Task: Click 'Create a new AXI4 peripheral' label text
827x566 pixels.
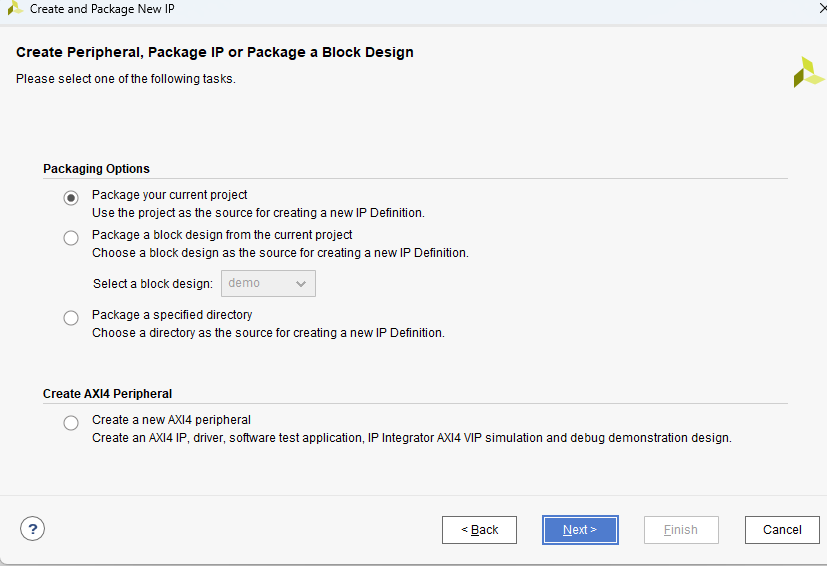Action: 171,420
